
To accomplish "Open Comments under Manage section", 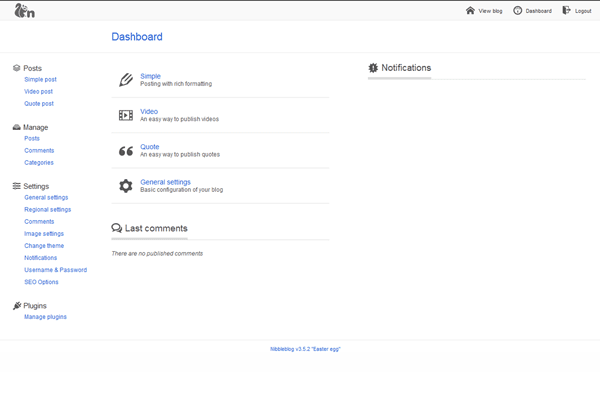I will tap(39, 151).
